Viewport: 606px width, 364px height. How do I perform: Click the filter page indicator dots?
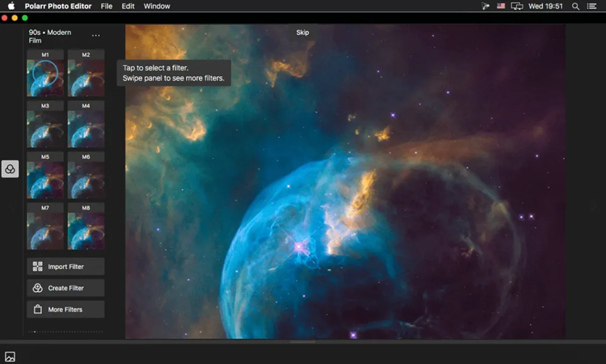tap(66, 331)
